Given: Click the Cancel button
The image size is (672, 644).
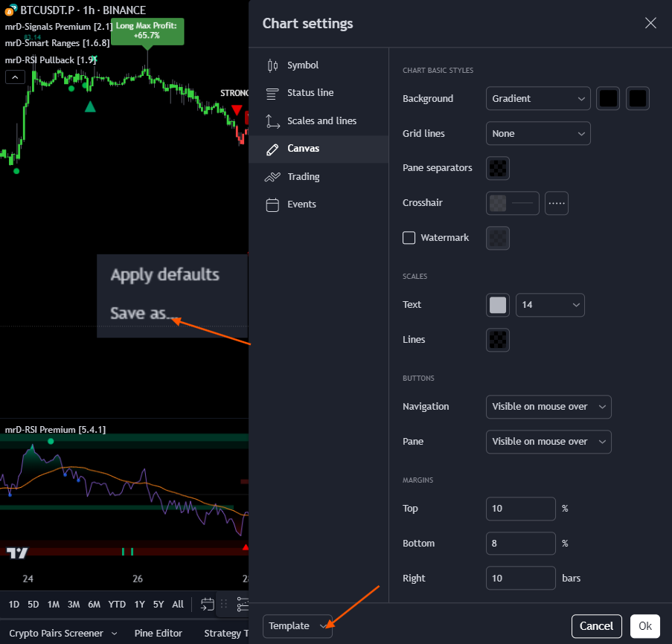Looking at the screenshot, I should pyautogui.click(x=596, y=626).
